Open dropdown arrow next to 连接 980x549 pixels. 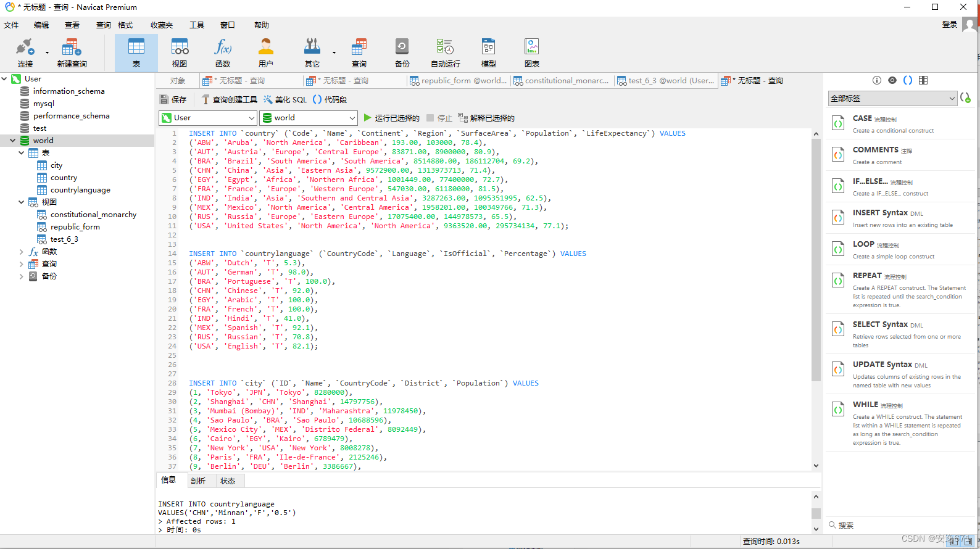47,53
